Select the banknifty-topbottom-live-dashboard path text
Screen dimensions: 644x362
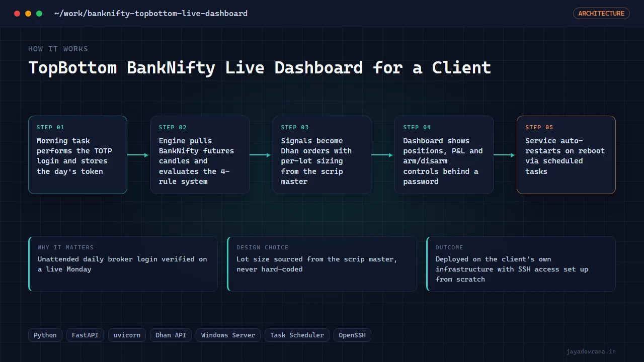point(151,14)
